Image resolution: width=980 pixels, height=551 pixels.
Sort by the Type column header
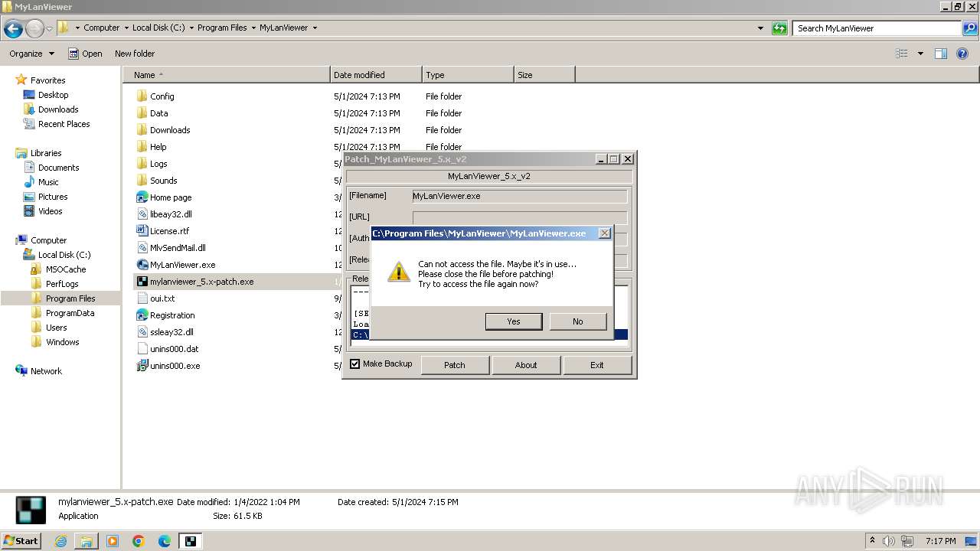coord(468,75)
